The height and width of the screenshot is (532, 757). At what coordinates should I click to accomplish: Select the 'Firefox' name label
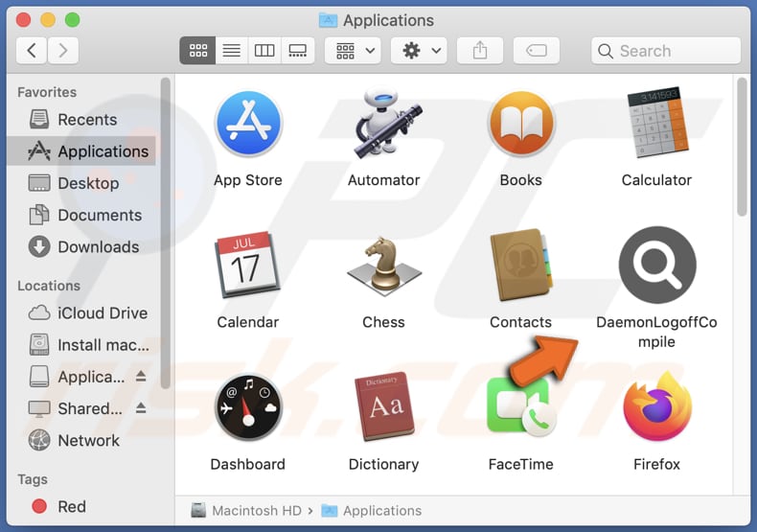[x=656, y=464]
